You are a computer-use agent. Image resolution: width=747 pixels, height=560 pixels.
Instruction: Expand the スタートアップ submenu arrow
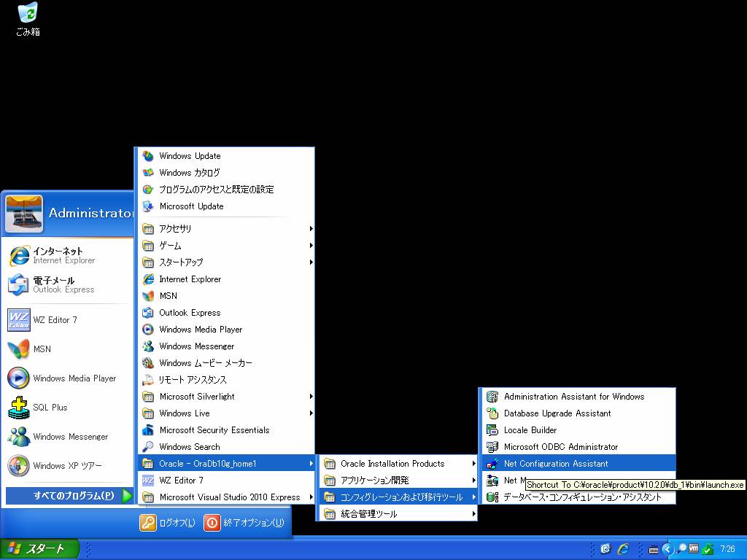point(311,262)
